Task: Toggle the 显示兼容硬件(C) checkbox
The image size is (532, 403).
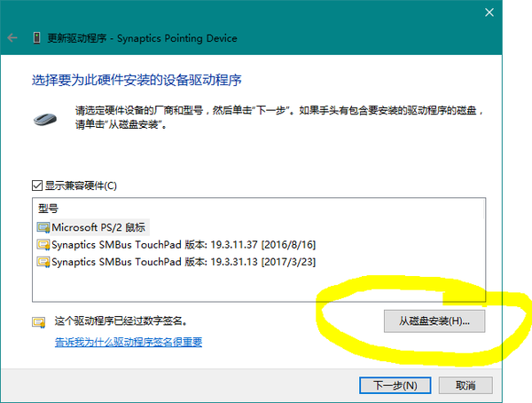Action: coord(37,186)
